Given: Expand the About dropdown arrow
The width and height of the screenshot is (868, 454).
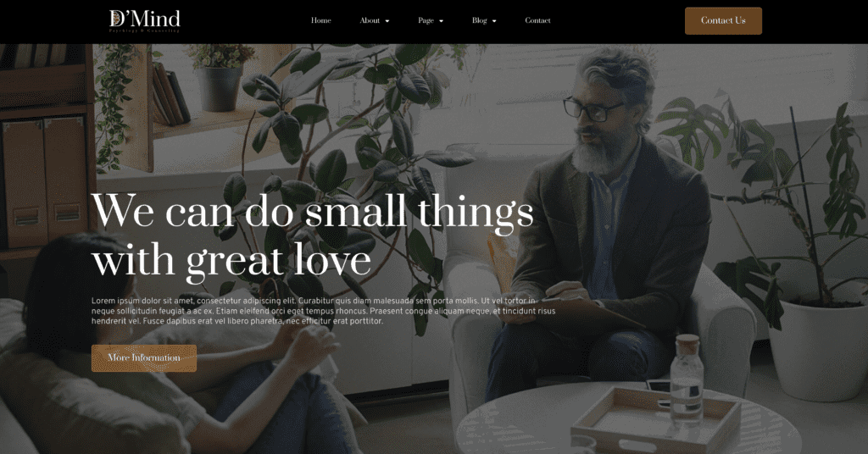Looking at the screenshot, I should pos(387,21).
